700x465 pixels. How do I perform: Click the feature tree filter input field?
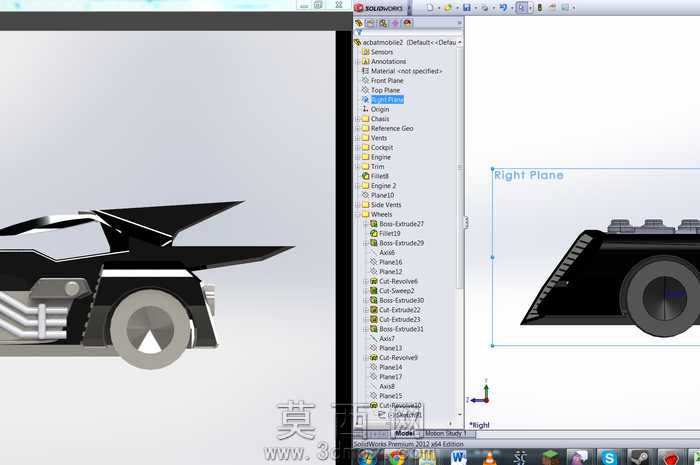[x=411, y=33]
